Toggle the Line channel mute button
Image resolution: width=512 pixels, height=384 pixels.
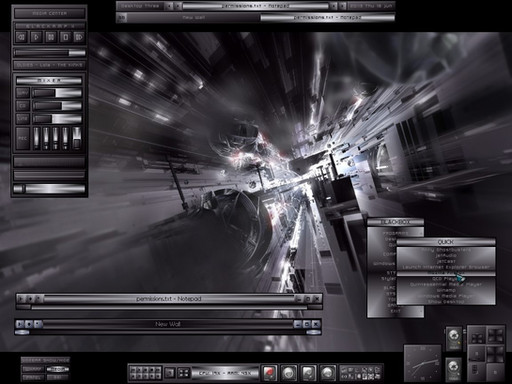23,119
